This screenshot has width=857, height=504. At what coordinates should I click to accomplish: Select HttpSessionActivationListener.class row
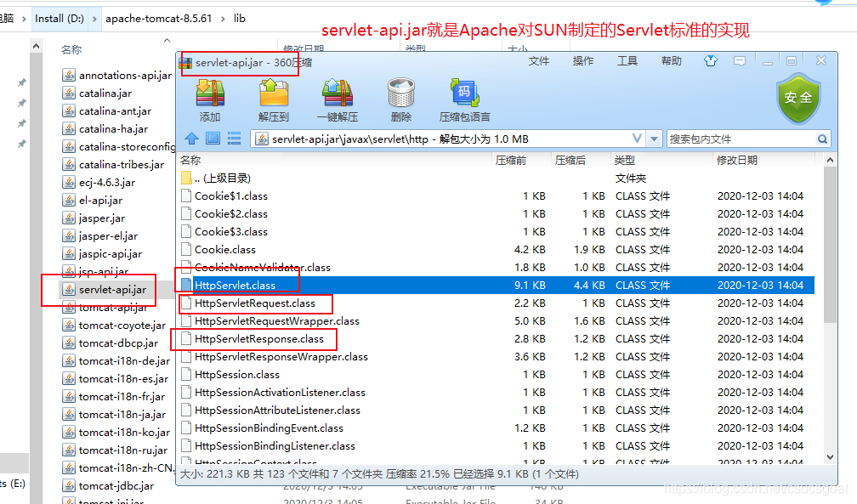click(497, 392)
